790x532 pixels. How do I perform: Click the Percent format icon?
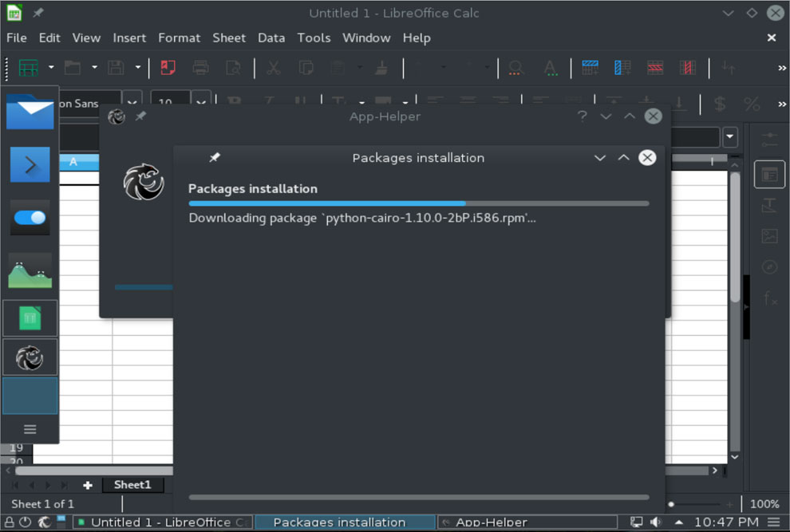click(x=752, y=104)
